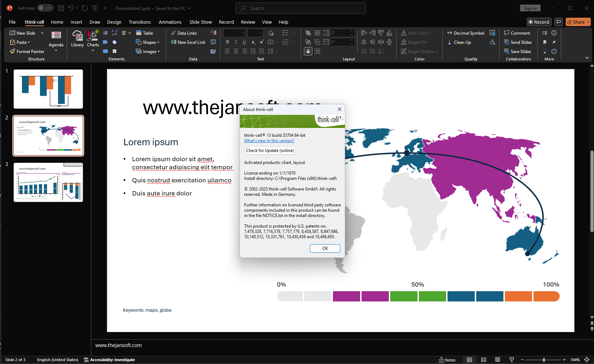Open Reading View from status bar
Screen dimensions: 594x364
pyautogui.click(x=497, y=360)
